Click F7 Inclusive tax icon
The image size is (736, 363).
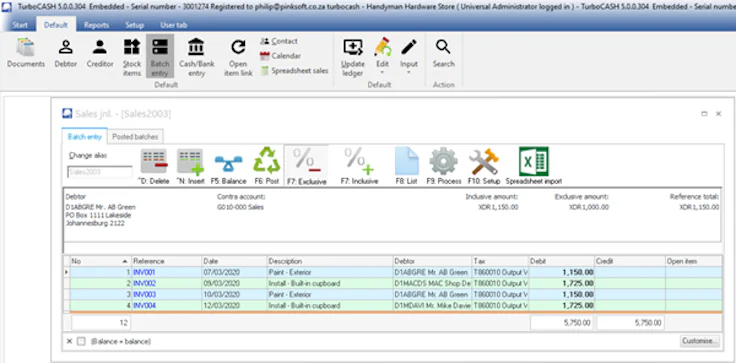click(359, 161)
